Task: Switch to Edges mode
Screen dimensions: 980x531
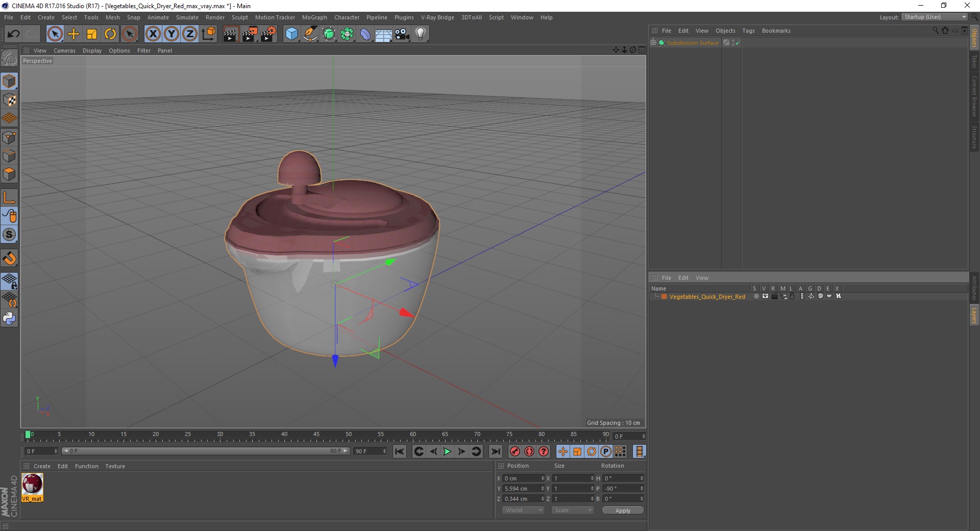Action: click(9, 156)
